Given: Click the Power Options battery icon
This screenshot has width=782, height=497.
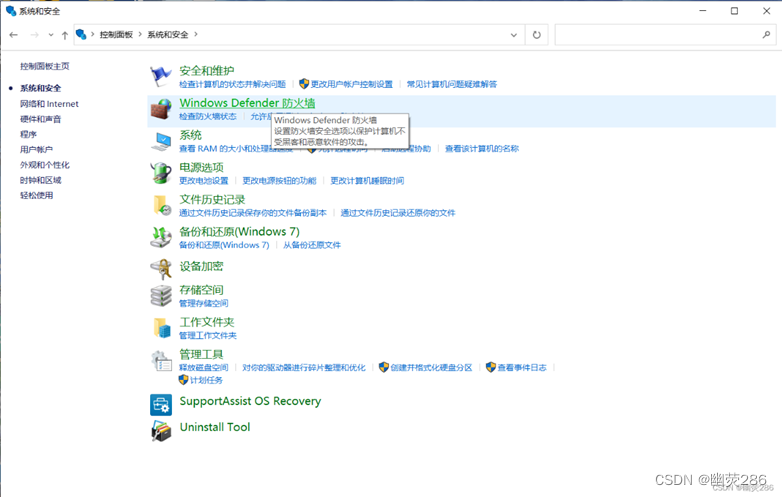Looking at the screenshot, I should [x=161, y=173].
